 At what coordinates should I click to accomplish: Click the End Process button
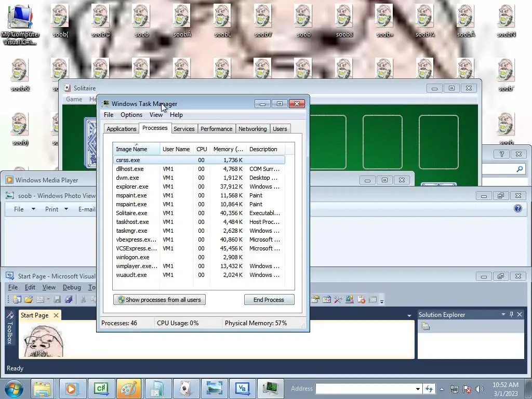pos(269,300)
